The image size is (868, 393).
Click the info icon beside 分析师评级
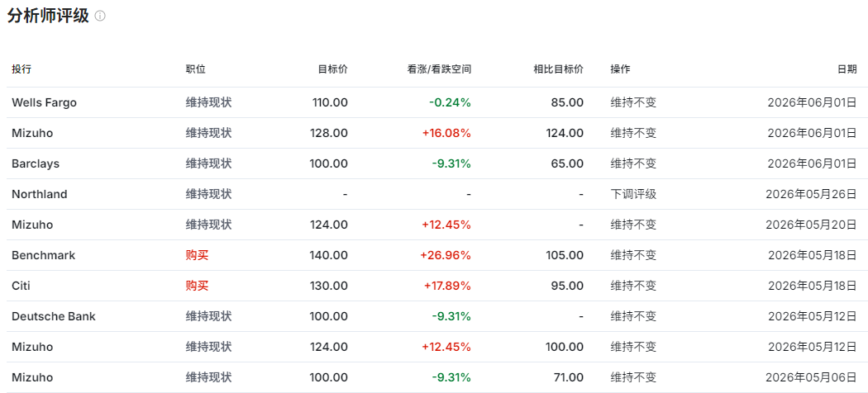click(x=100, y=16)
